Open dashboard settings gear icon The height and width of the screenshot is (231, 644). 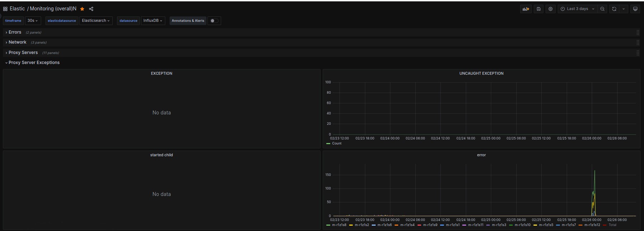click(551, 9)
